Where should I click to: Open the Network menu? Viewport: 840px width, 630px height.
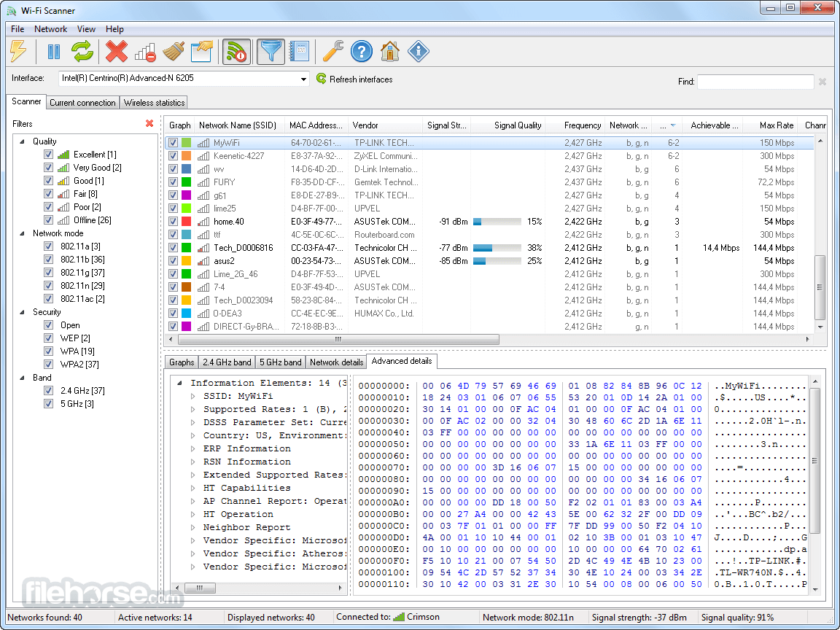(51, 29)
